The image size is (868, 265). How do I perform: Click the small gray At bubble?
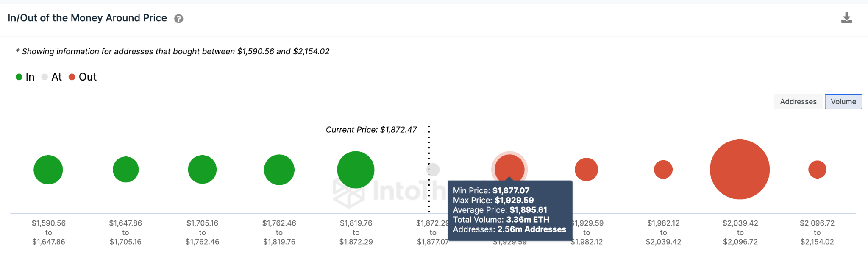(433, 170)
